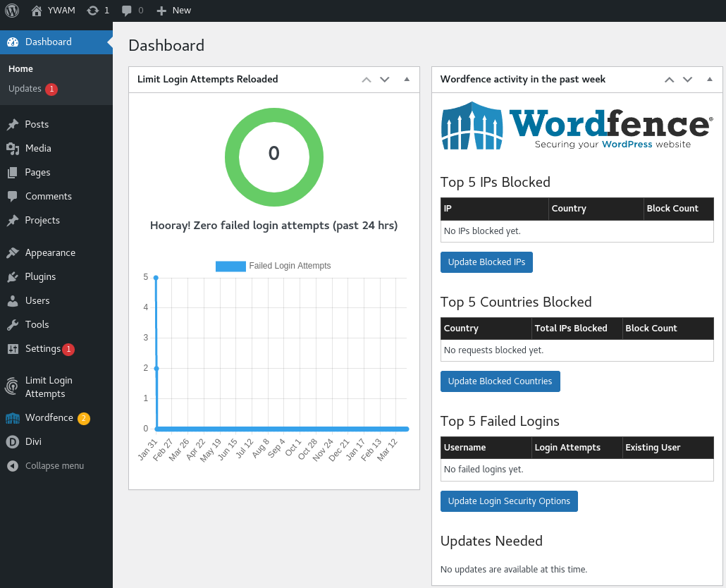Toggle Limit Login Attempts Reloaded panel
This screenshot has height=588, width=726.
(407, 79)
